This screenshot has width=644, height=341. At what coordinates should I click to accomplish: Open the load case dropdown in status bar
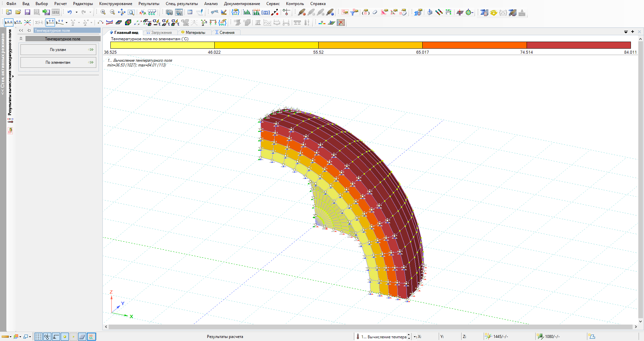tap(415, 337)
